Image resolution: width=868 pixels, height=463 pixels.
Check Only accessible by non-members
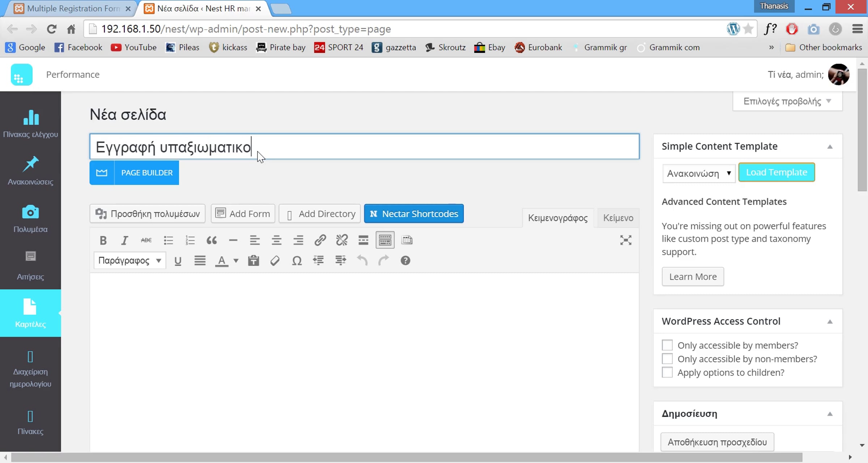coord(667,359)
